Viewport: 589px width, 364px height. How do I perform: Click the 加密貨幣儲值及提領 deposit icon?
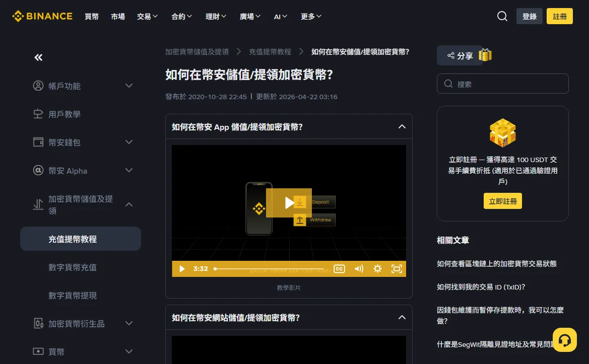(x=38, y=204)
